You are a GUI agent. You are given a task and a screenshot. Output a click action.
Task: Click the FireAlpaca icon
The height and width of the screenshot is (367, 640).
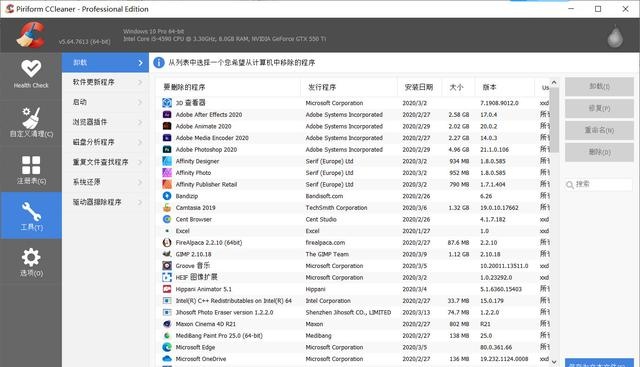tap(167, 242)
